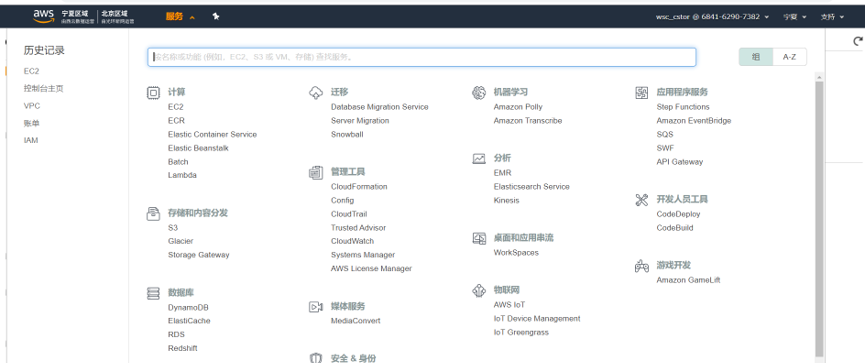Open Redshift service
865x363 pixels.
(183, 348)
